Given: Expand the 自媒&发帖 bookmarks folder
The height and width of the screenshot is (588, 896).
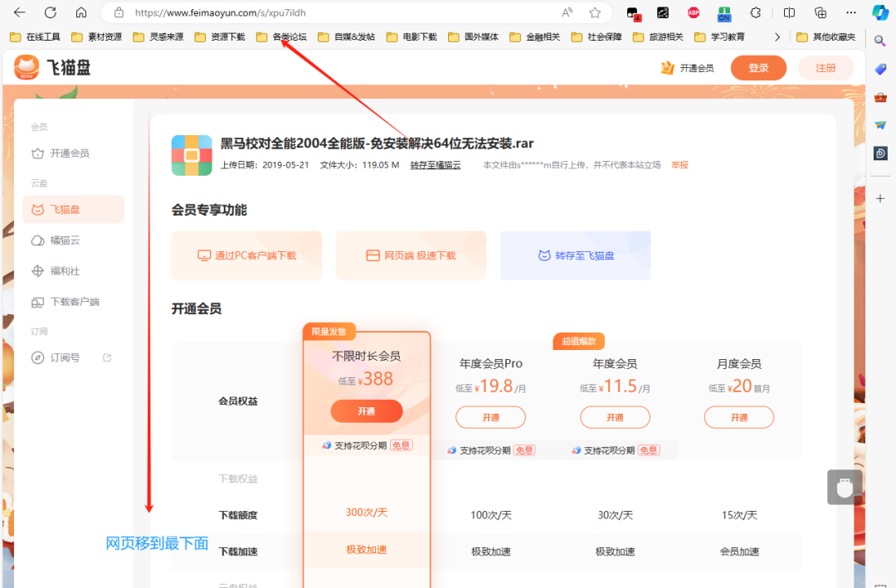Looking at the screenshot, I should (347, 37).
